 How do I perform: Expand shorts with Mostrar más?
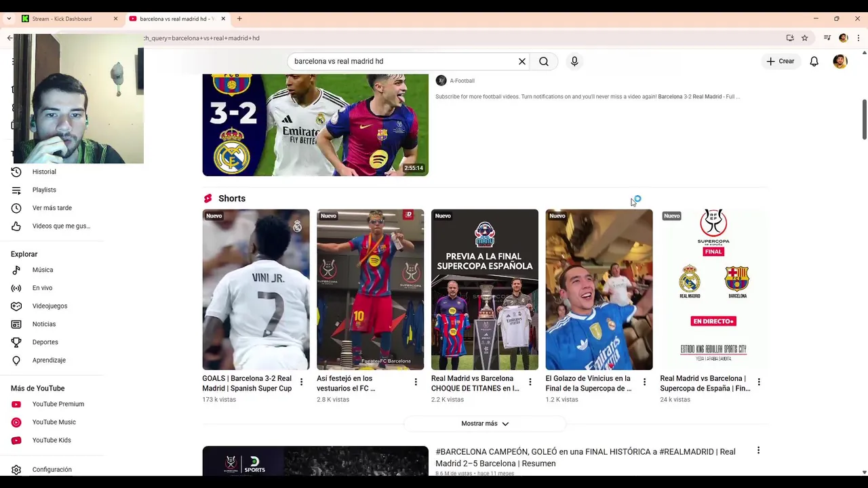(485, 424)
